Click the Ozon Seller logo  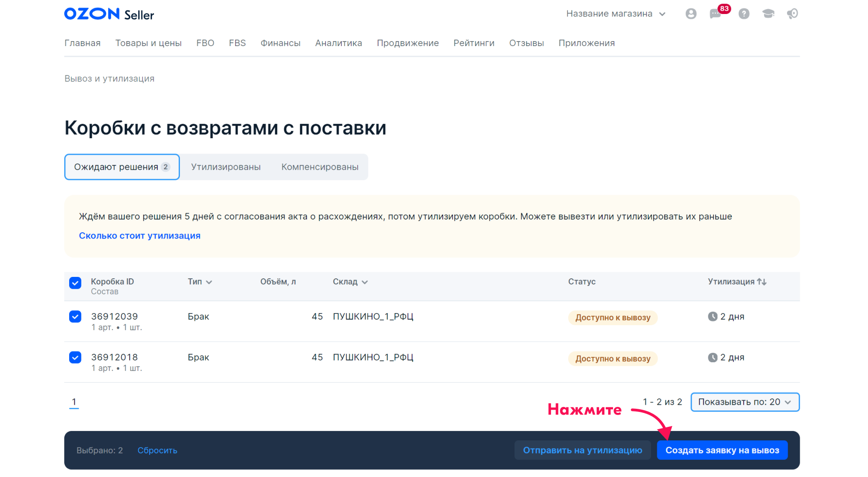(109, 14)
